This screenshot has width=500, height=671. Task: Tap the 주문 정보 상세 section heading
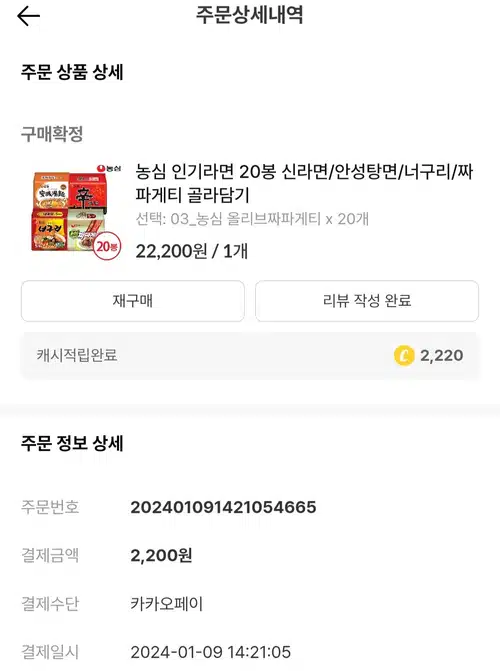tap(72, 443)
